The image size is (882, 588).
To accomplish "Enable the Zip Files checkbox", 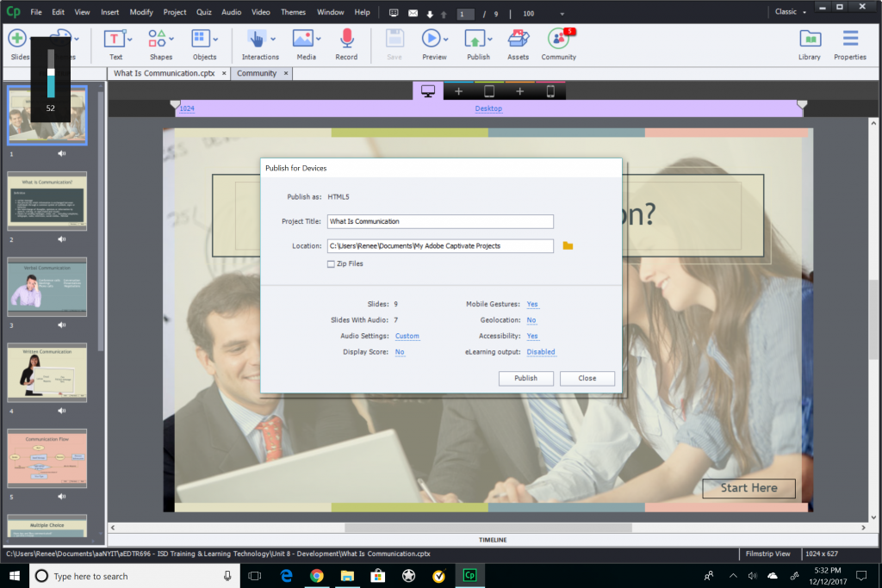I will point(330,263).
